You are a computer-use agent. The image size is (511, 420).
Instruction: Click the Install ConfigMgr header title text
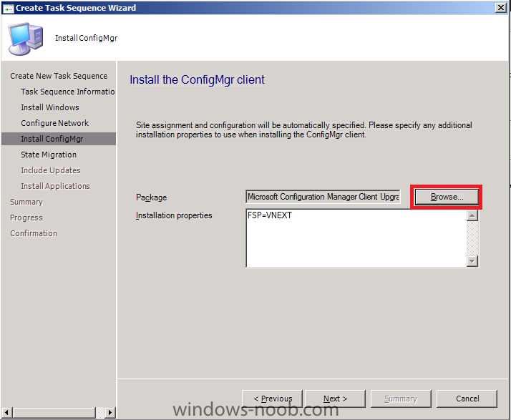[86, 38]
